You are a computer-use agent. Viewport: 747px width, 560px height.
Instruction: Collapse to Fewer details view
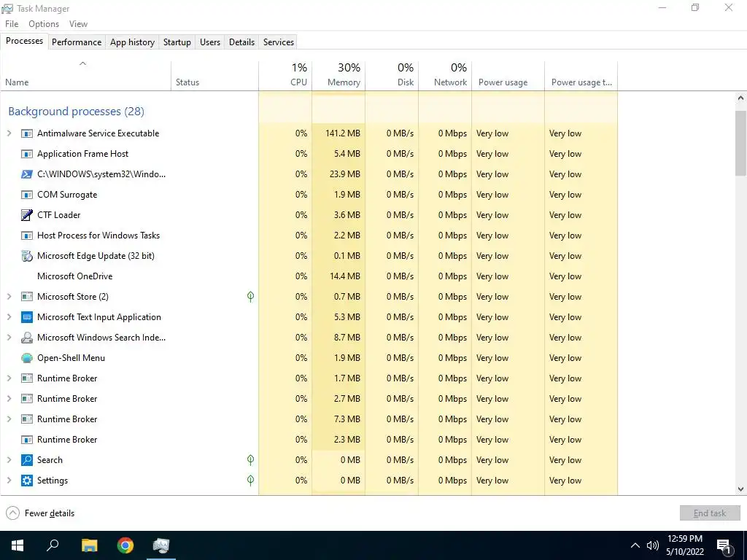click(x=40, y=513)
